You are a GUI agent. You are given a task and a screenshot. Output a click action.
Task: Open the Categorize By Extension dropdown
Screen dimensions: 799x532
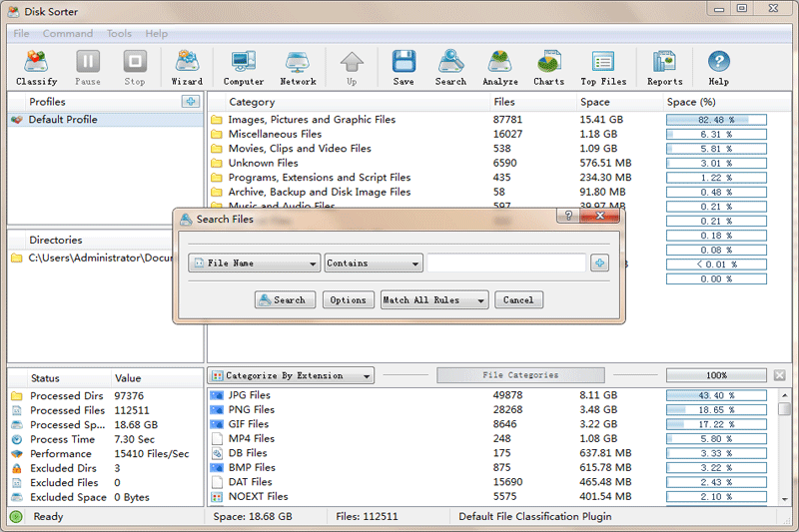291,376
